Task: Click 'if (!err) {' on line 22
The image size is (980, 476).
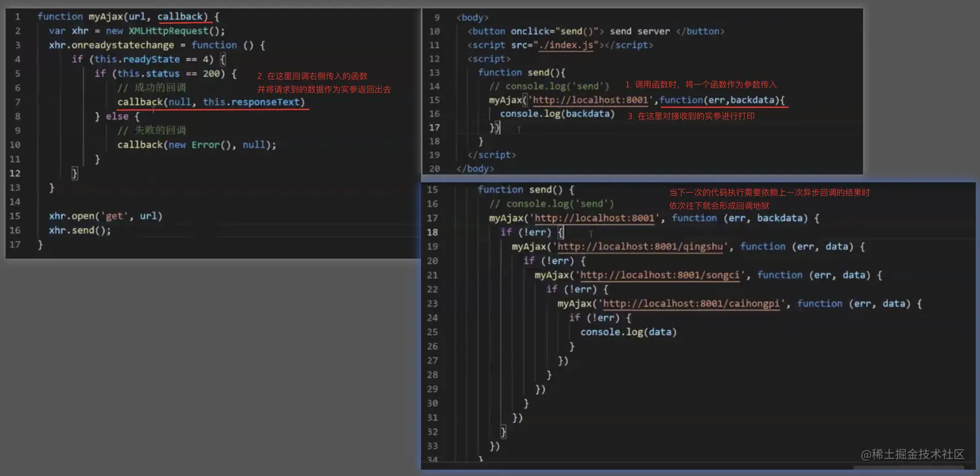Action: 577,289
